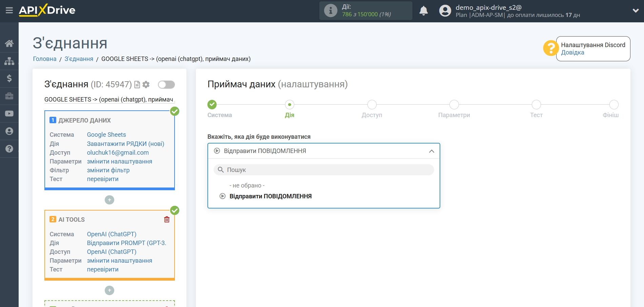The image size is (644, 307).
Task: Click the AI TOOLS block header
Action: tap(72, 220)
